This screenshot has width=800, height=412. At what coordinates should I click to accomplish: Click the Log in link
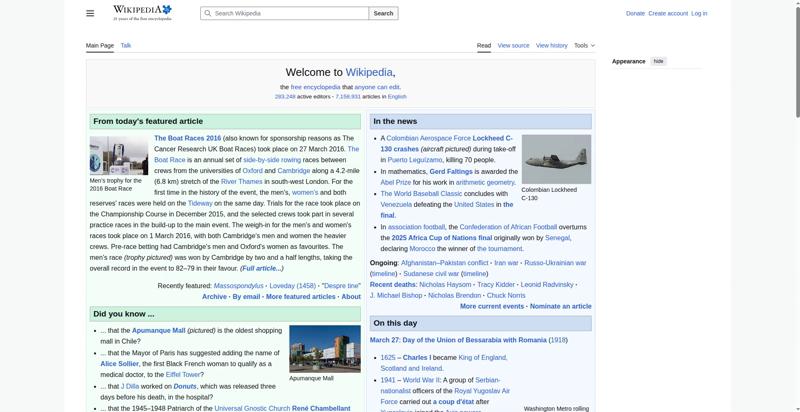coord(699,13)
